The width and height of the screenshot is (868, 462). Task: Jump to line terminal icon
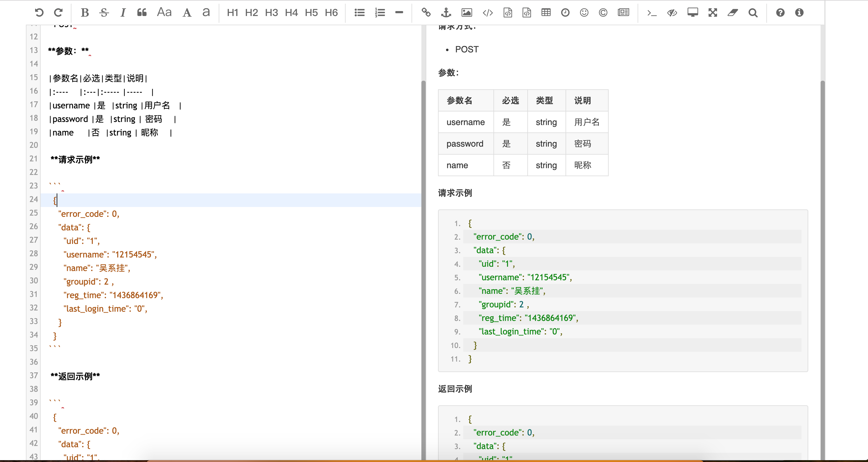coord(652,13)
